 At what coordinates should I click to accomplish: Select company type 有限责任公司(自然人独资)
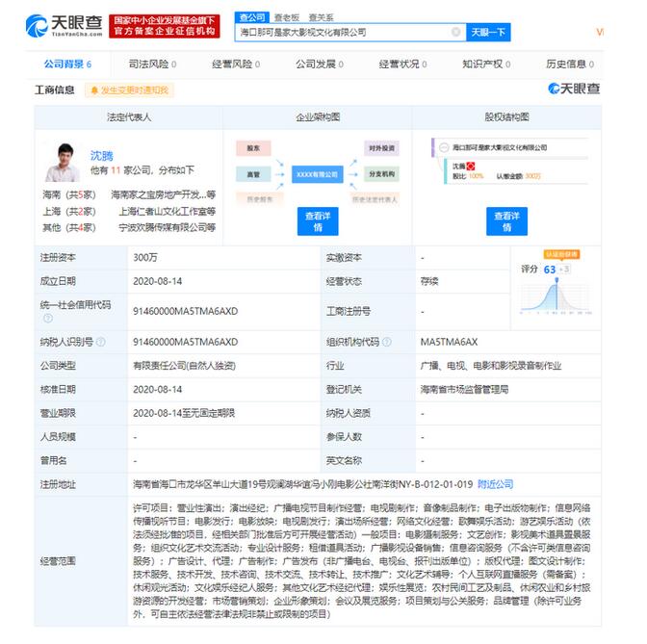click(x=184, y=366)
